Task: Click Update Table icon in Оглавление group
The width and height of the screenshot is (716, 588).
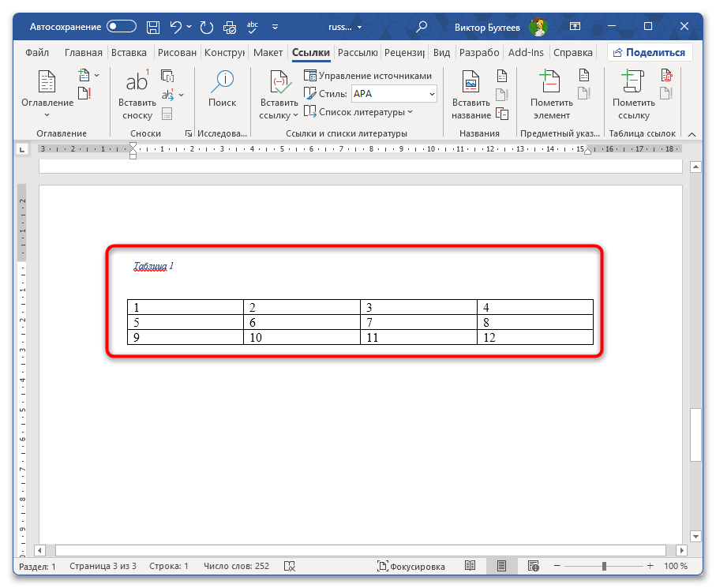Action: tap(84, 93)
